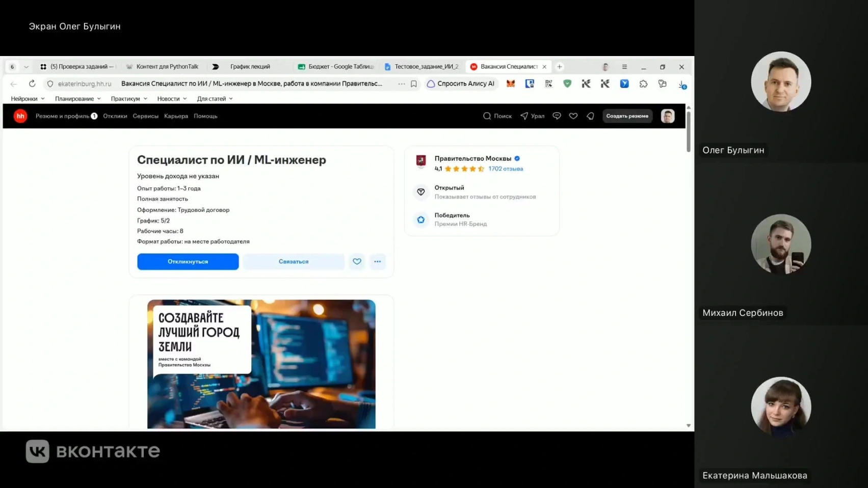The width and height of the screenshot is (868, 488).
Task: Expand the tab group list chevron
Action: click(26, 67)
